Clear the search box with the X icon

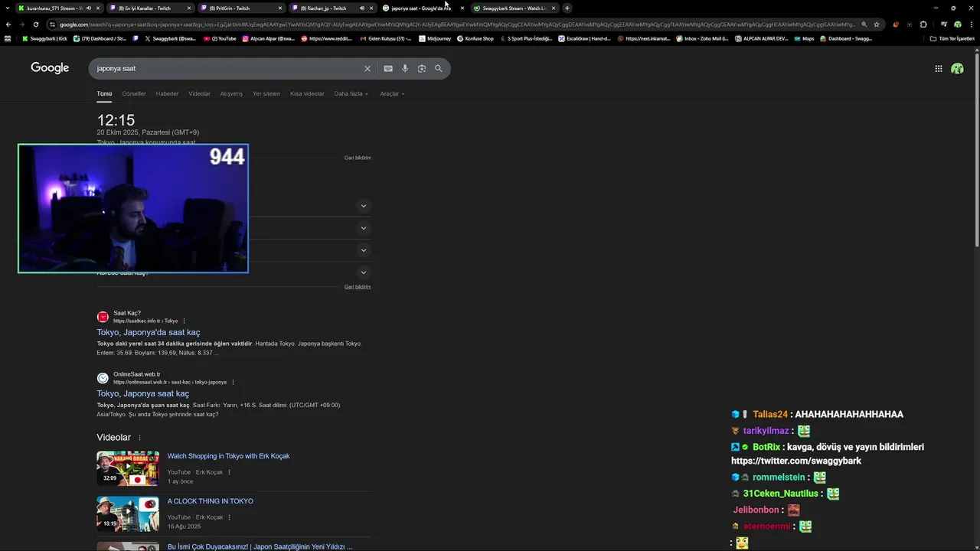coord(367,68)
